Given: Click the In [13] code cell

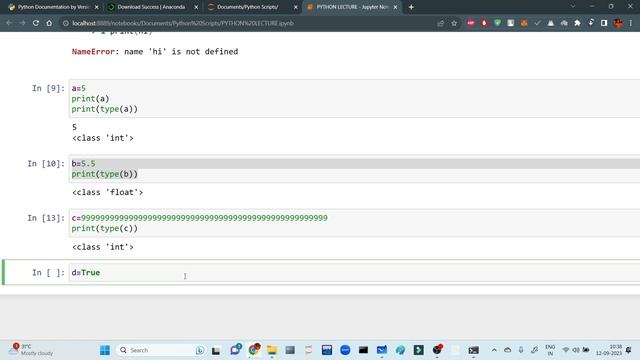Looking at the screenshot, I should point(354,223).
